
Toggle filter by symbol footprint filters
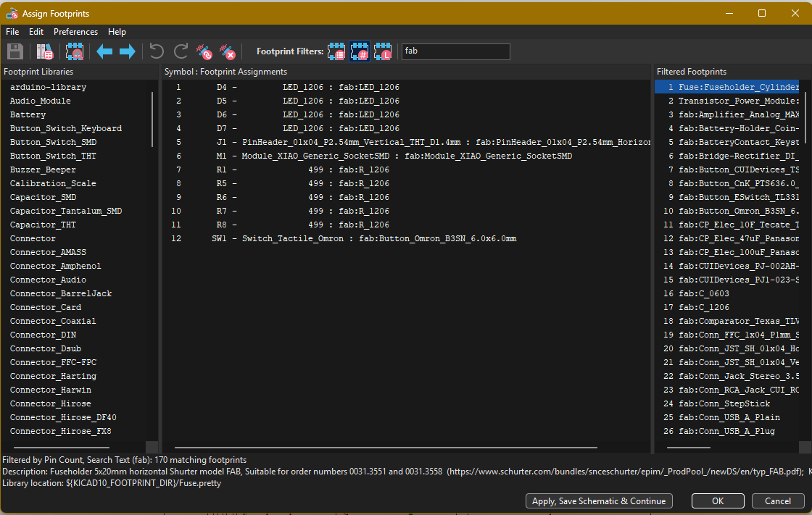(x=336, y=51)
